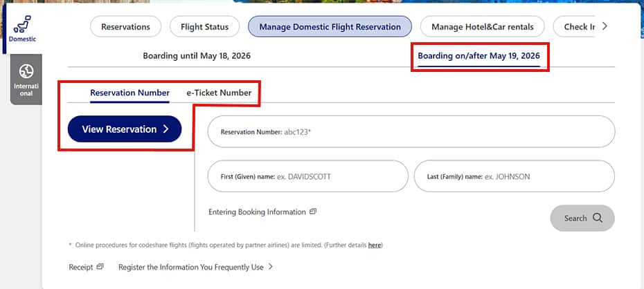Screen dimensions: 644x289
Task: Click the magnifier icon in Search
Action: point(598,218)
